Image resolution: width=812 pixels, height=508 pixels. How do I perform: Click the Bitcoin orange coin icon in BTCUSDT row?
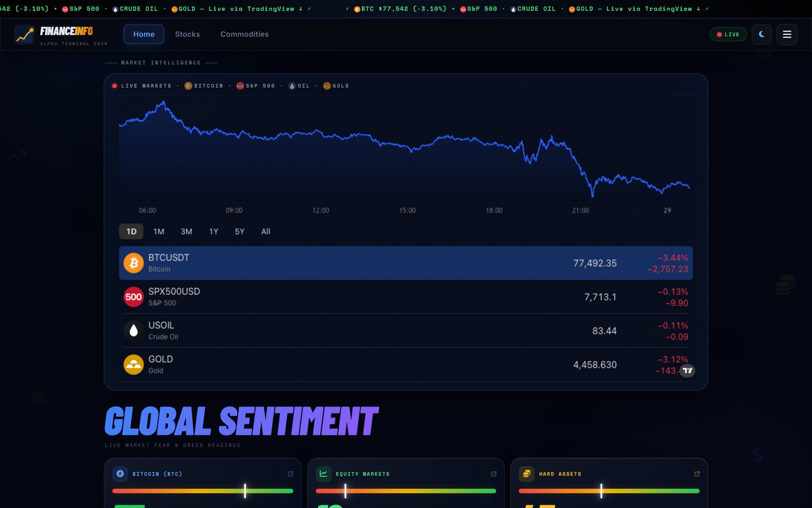click(x=134, y=263)
